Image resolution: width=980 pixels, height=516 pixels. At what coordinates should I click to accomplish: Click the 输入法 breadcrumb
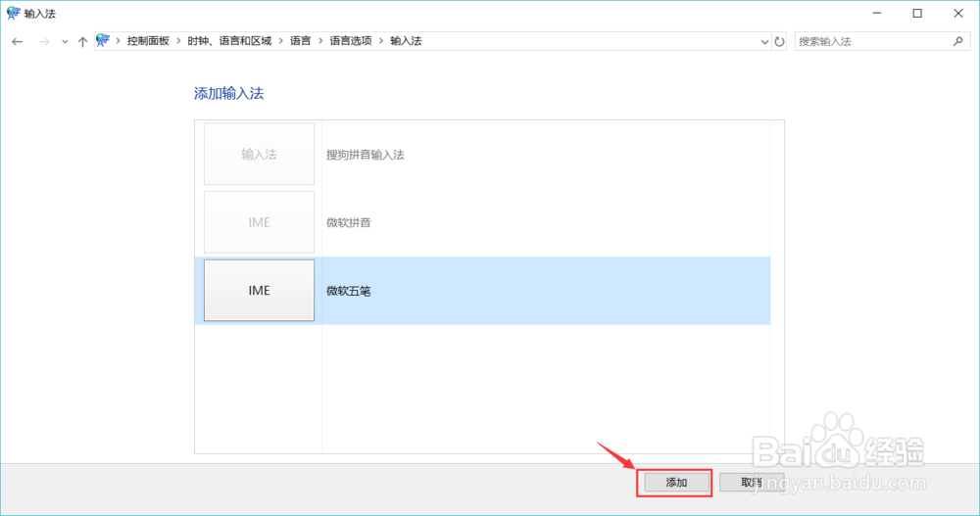pyautogui.click(x=407, y=40)
